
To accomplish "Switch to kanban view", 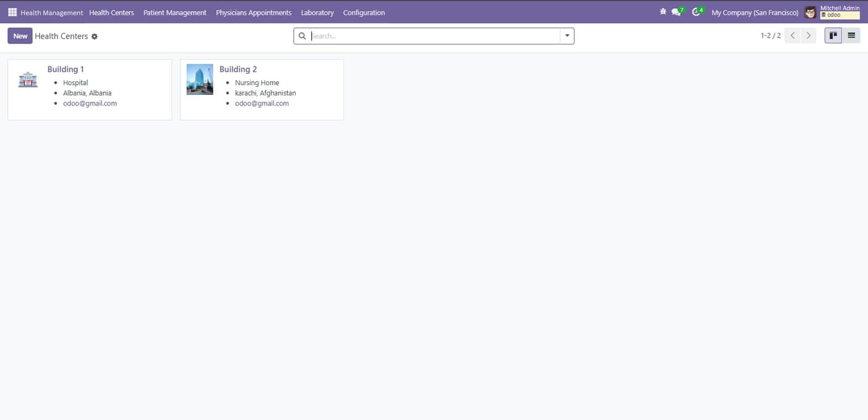I will point(833,35).
